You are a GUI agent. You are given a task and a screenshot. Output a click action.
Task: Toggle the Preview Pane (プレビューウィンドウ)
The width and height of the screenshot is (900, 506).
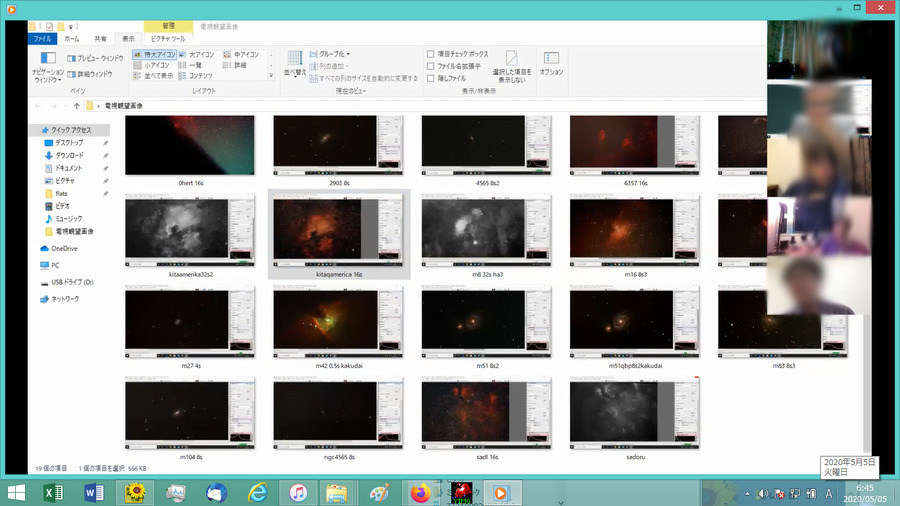pyautogui.click(x=95, y=59)
